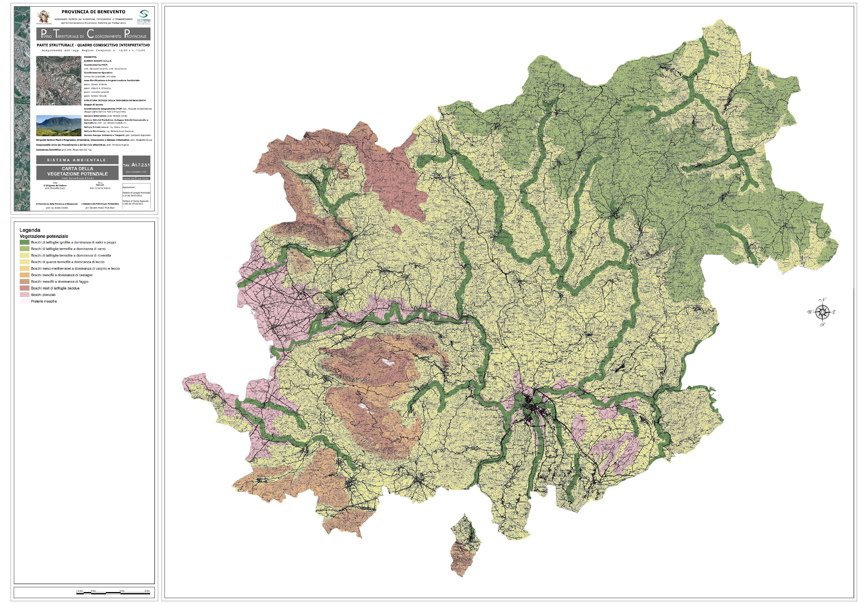Viewport: 868px width, 604px height.
Task: Click 'Il Presidente della Provincia di Benevento' label
Action: coord(57,204)
